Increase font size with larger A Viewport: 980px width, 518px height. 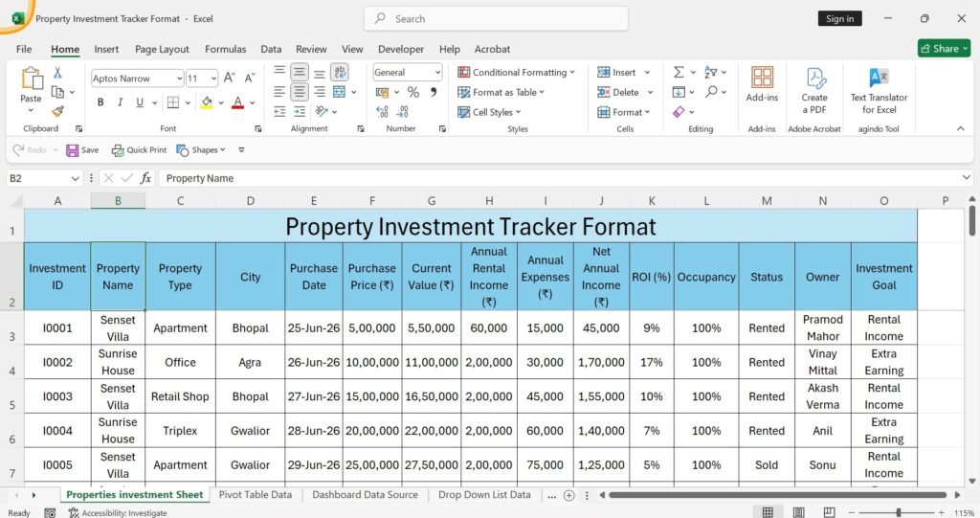pos(230,78)
